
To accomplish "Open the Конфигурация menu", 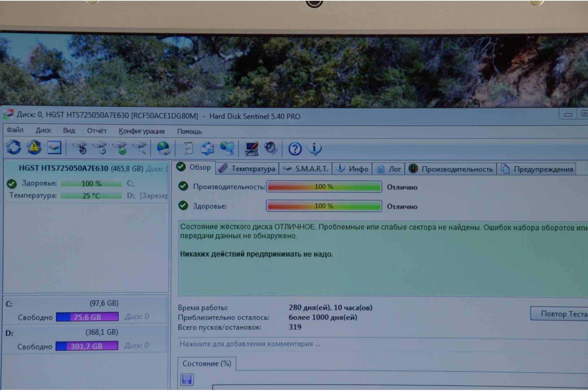I will point(141,131).
